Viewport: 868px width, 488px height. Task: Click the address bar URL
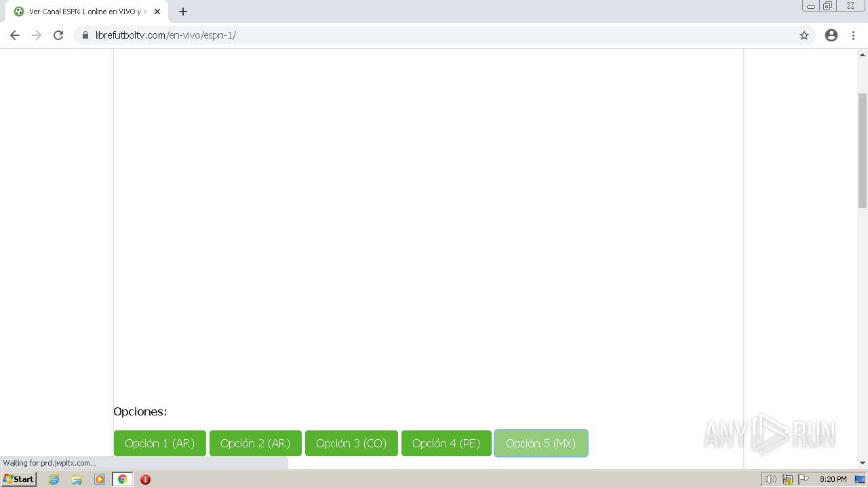coord(166,35)
